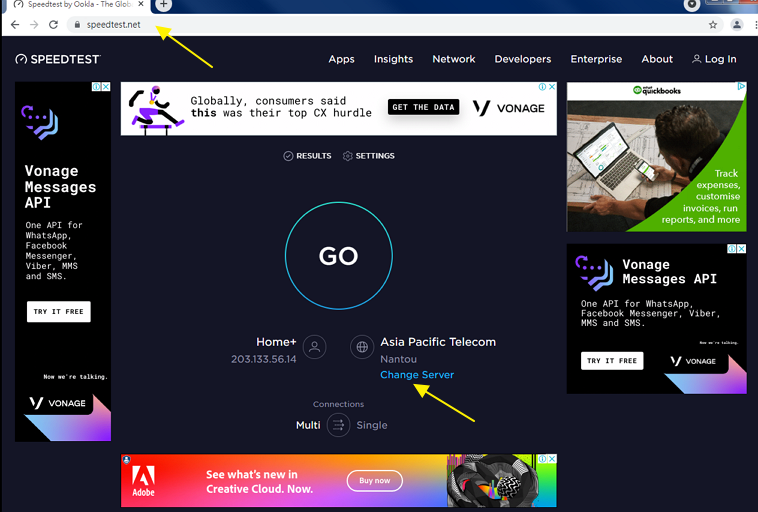Click the IP address 203.133.56.14

tap(263, 359)
